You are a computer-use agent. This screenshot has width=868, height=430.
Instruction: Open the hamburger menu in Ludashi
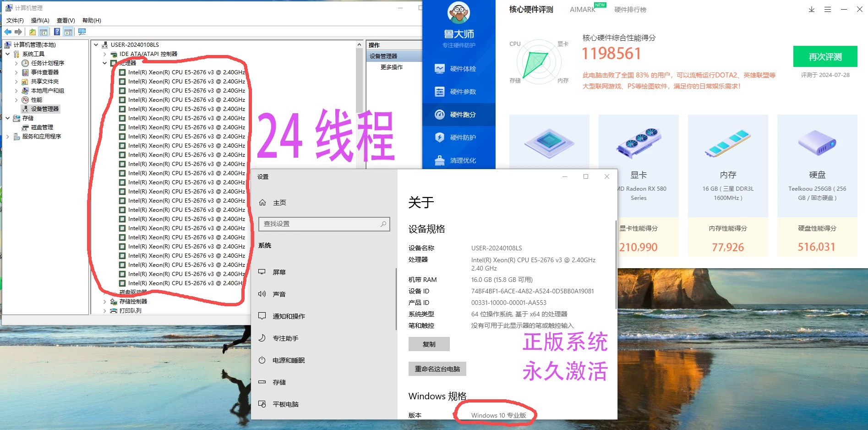[x=827, y=9]
